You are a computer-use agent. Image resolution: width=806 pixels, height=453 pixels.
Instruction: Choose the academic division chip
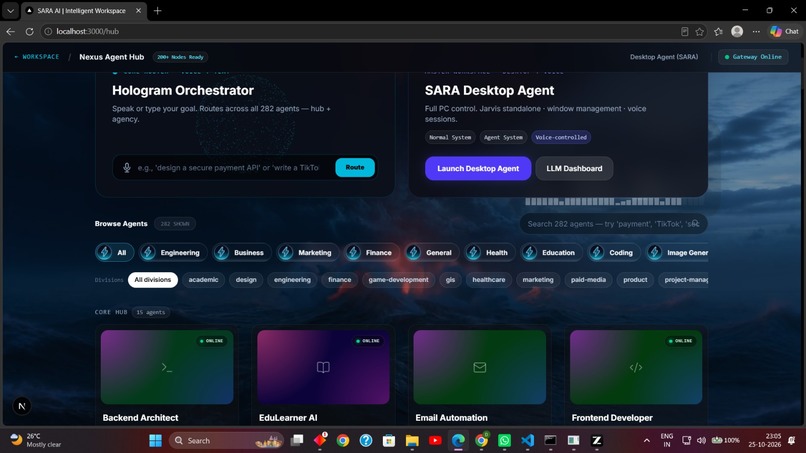(203, 280)
